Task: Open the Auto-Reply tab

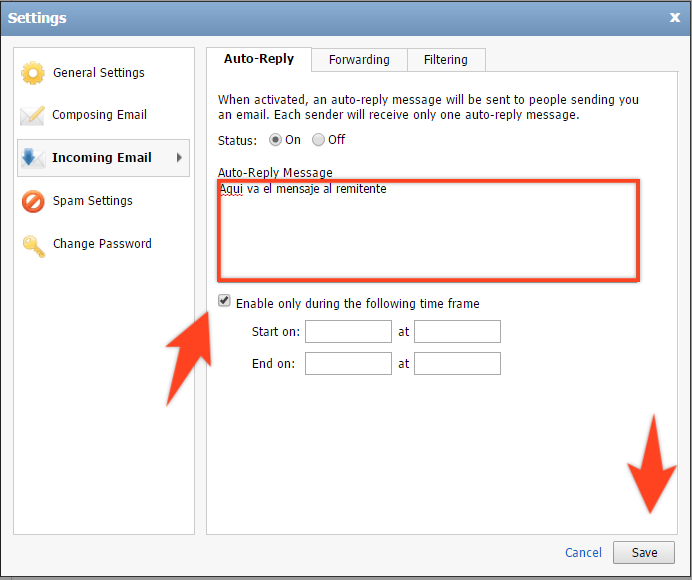Action: (x=259, y=59)
